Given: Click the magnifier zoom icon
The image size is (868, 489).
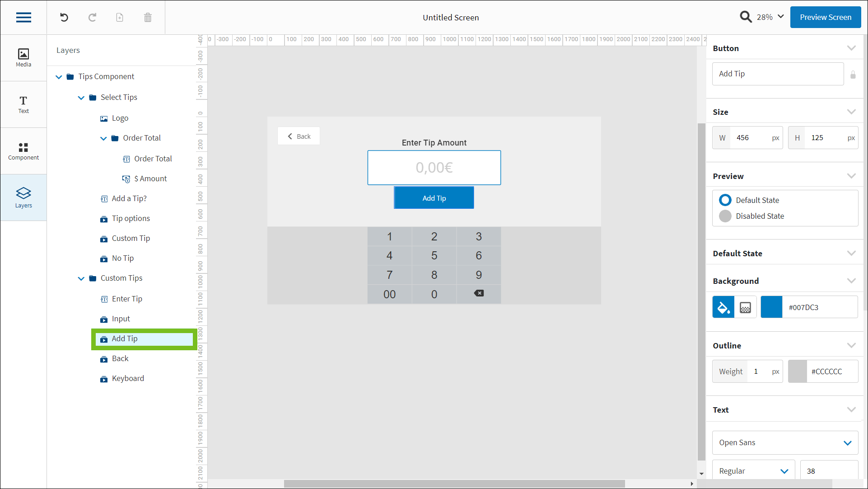Looking at the screenshot, I should click(746, 17).
